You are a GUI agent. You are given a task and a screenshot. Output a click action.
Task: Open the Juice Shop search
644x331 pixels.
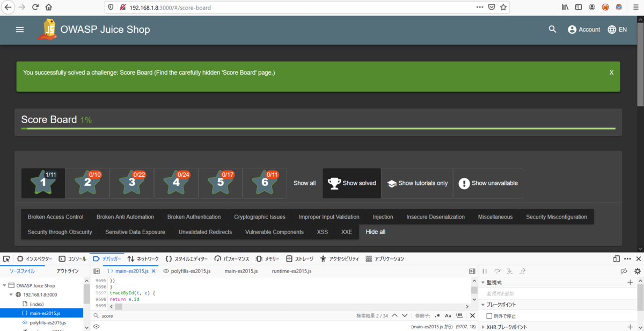pyautogui.click(x=552, y=30)
